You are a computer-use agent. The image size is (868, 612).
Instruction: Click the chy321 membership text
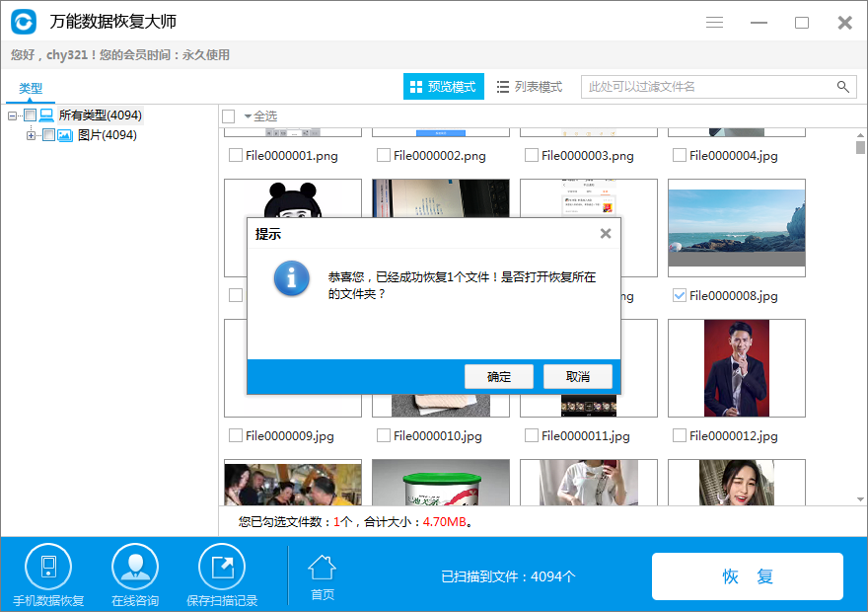[120, 55]
